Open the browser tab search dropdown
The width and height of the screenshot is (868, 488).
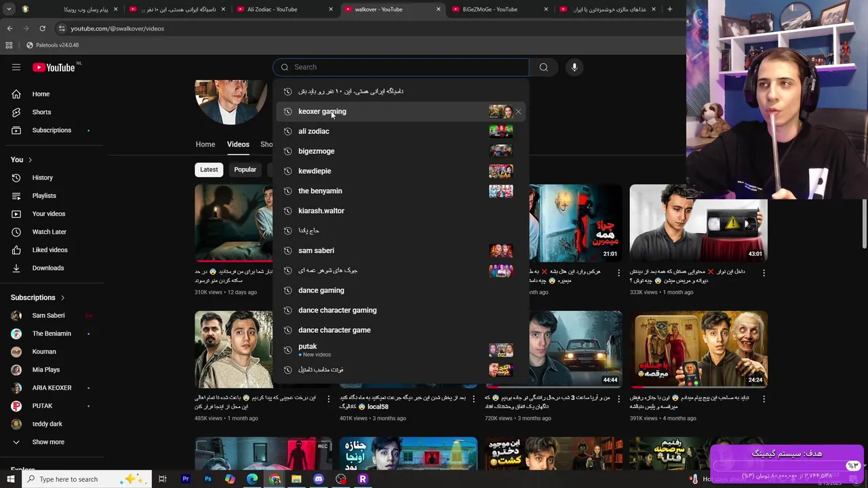pyautogui.click(x=9, y=9)
